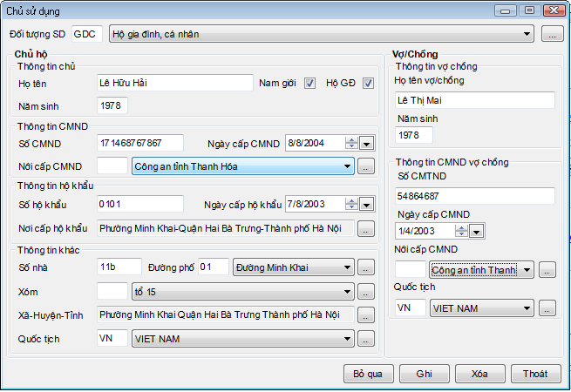This screenshot has height=392, width=571.
Task: Click ellipsis button beside Đường Minh Khai
Action: (366, 267)
